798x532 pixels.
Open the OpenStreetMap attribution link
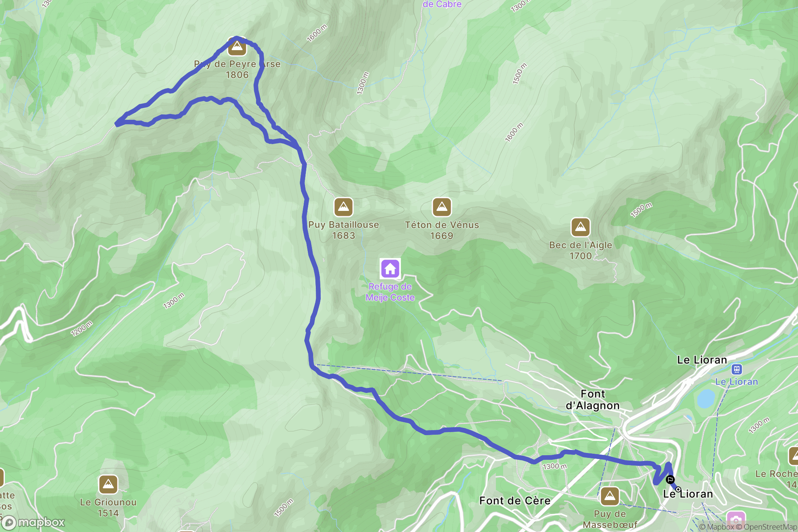(771, 527)
